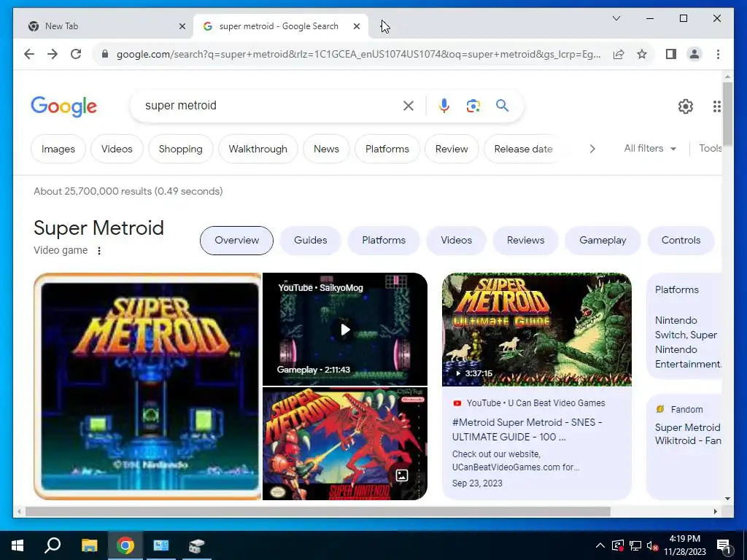
Task: Click the scroll down arrow
Action: pyautogui.click(x=727, y=499)
